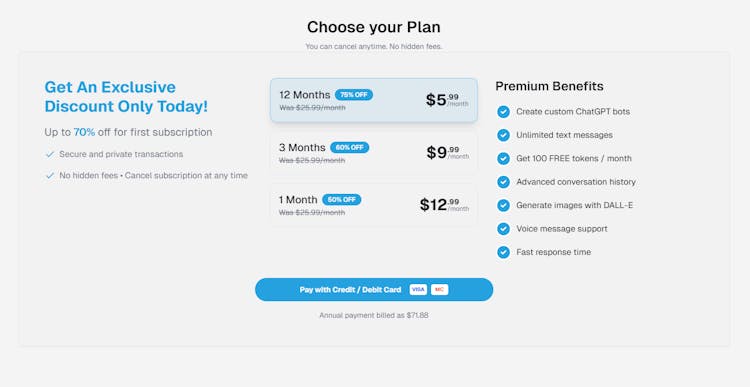Image resolution: width=750 pixels, height=387 pixels.
Task: Click the MC card icon on pay button
Action: pos(440,289)
